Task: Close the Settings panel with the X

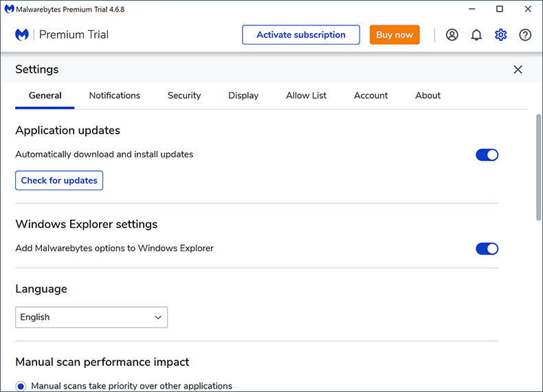Action: click(x=518, y=69)
